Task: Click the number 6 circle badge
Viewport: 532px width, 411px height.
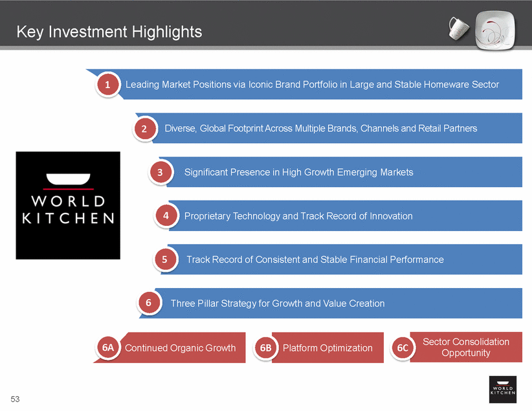Action: pyautogui.click(x=149, y=303)
